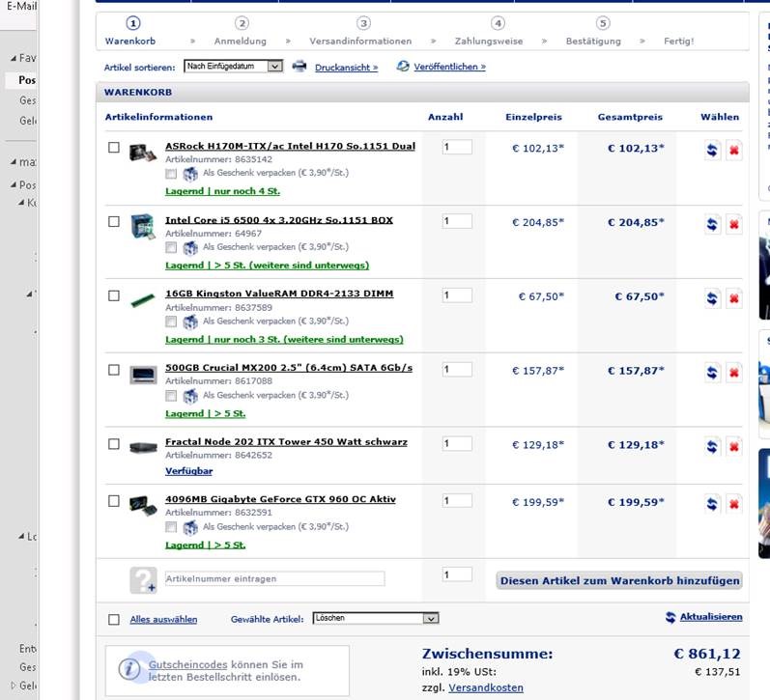This screenshot has height=700, width=770.
Task: Select the Fractal Node 202 item checkbox
Action: coord(113,444)
